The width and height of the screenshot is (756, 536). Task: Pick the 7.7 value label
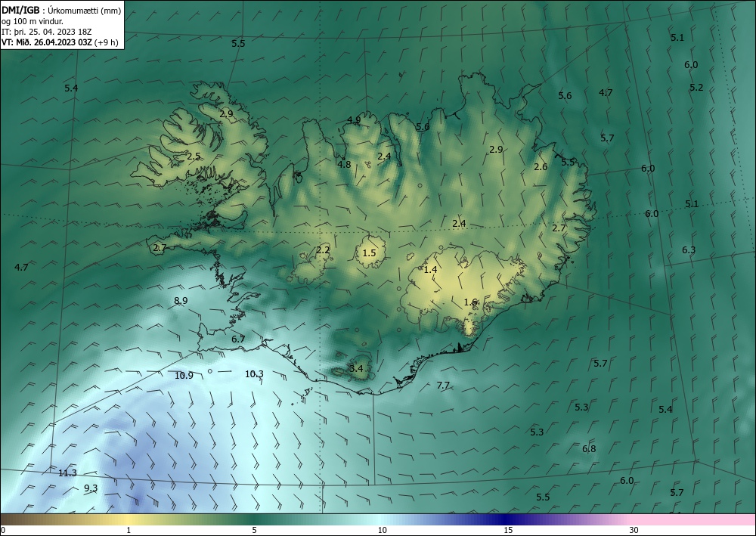(442, 385)
